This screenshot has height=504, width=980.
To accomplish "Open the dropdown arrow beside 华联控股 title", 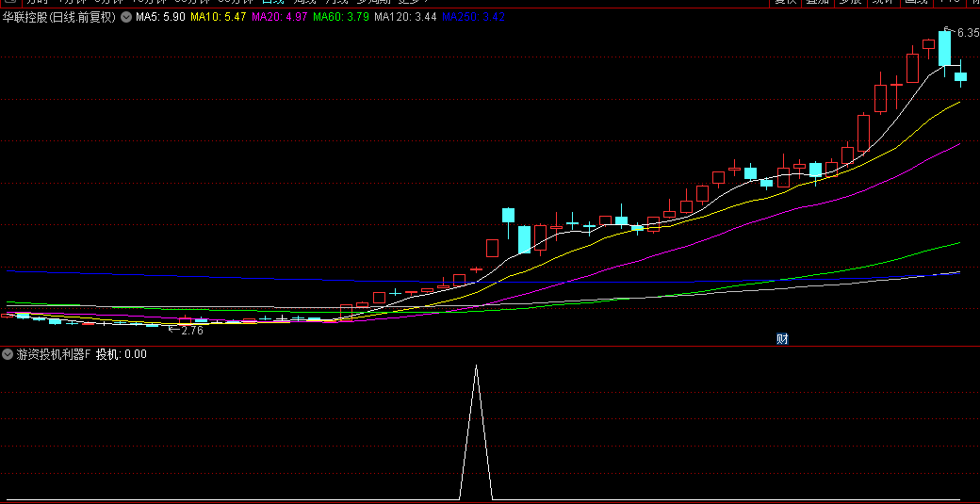I will point(126,18).
